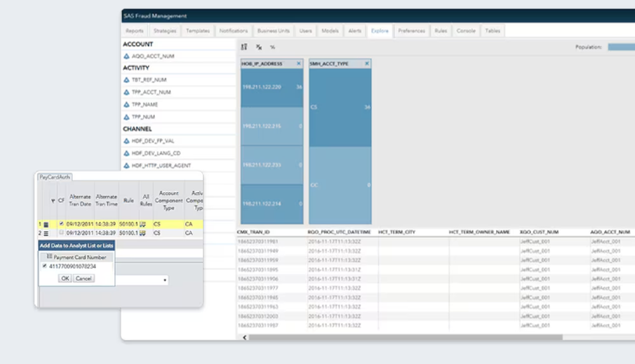Switch to the Explore tab
The height and width of the screenshot is (364, 635).
pyautogui.click(x=380, y=30)
